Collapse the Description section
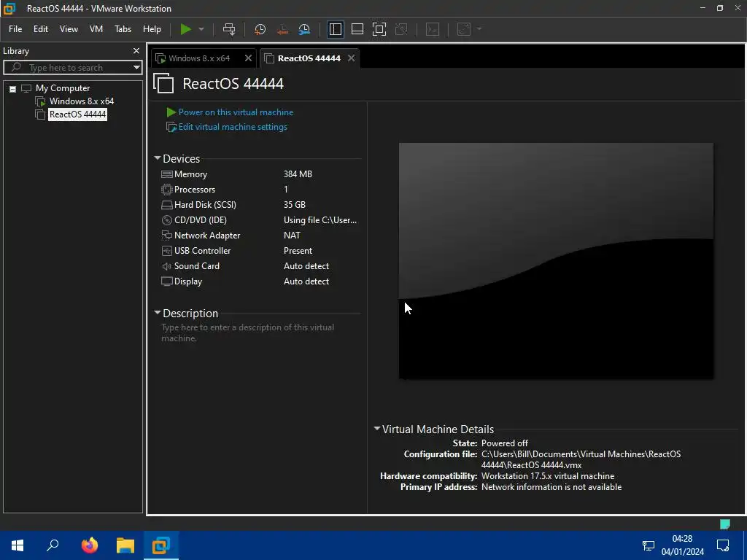Screen dimensions: 747x560 tap(158, 313)
